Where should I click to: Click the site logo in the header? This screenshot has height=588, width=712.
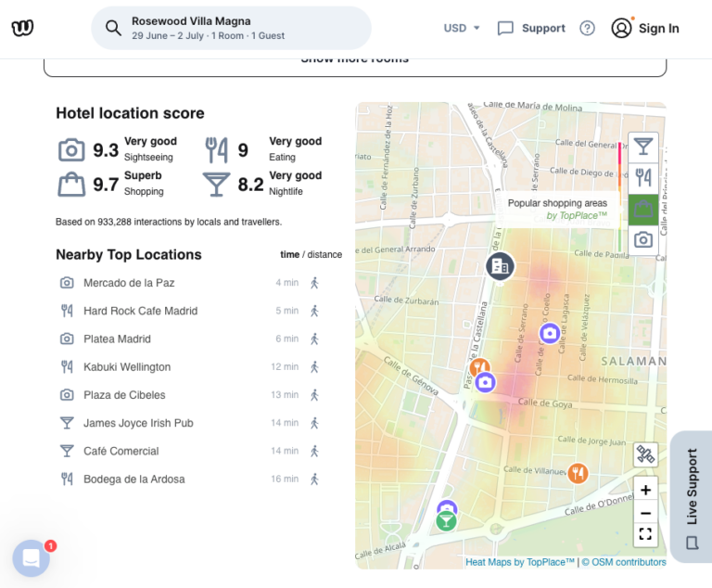pyautogui.click(x=22, y=28)
